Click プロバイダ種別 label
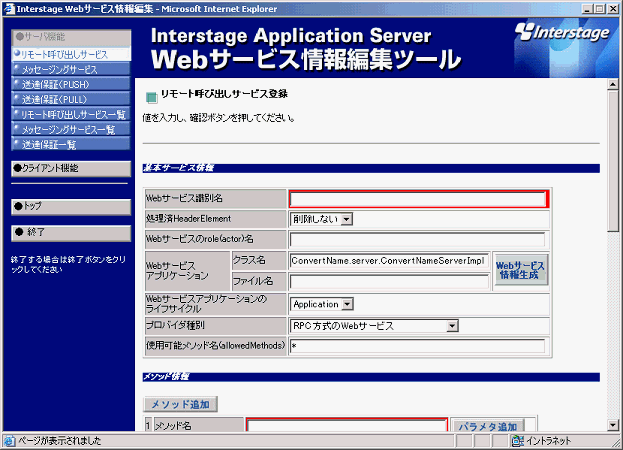 pos(175,325)
